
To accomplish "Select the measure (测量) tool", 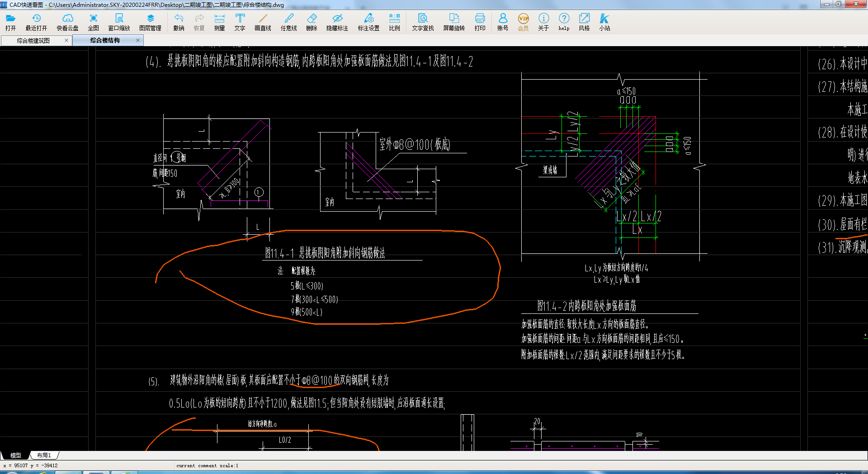I will coord(219,22).
